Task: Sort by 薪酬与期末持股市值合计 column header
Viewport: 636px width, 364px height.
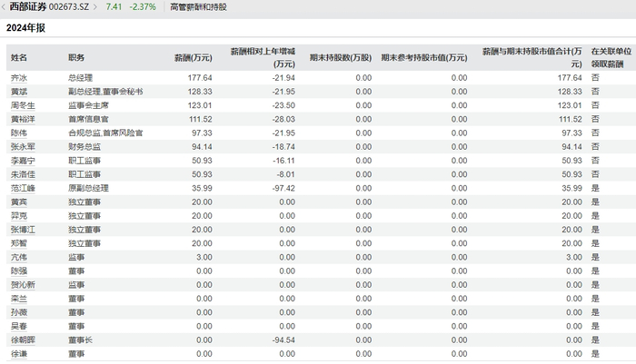Action: click(532, 57)
